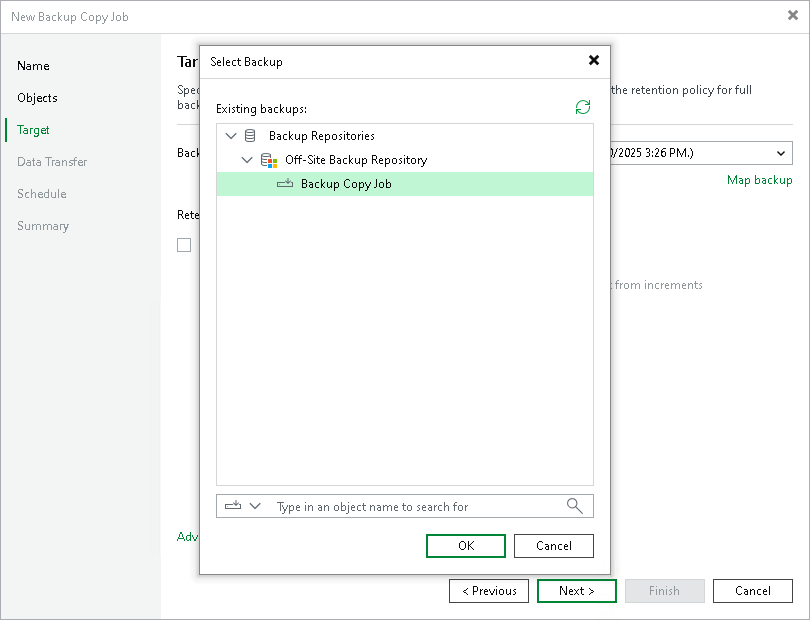Collapse the Backup Repositories node
Image resolution: width=810 pixels, height=620 pixels.
click(231, 136)
